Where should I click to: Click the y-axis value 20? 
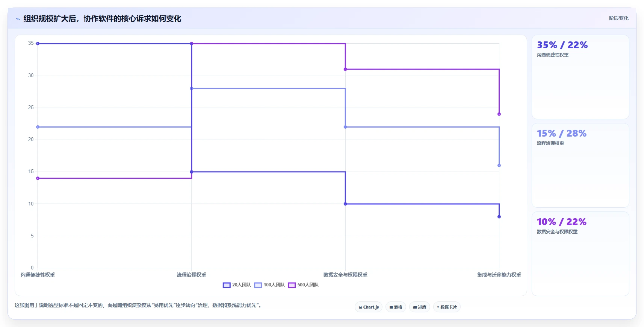(x=31, y=140)
